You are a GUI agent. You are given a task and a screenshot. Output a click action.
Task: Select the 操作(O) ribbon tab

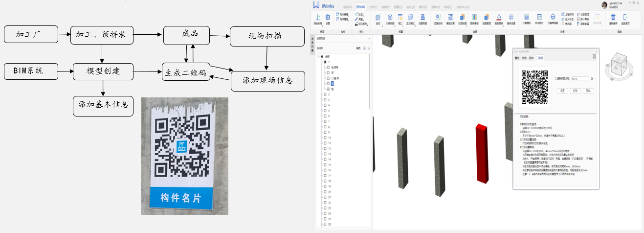(361, 7)
